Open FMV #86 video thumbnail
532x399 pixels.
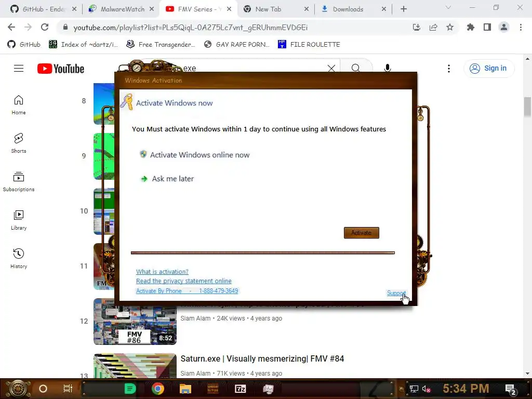coord(135,321)
